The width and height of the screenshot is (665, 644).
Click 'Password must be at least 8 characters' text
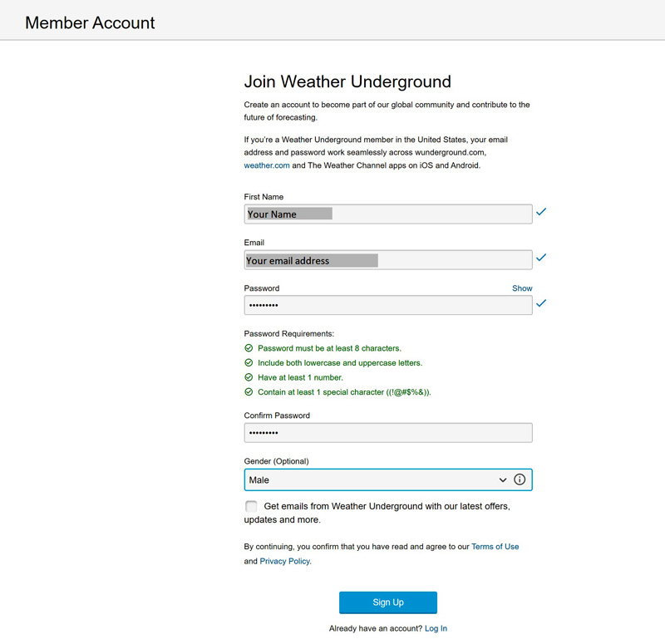click(x=329, y=348)
